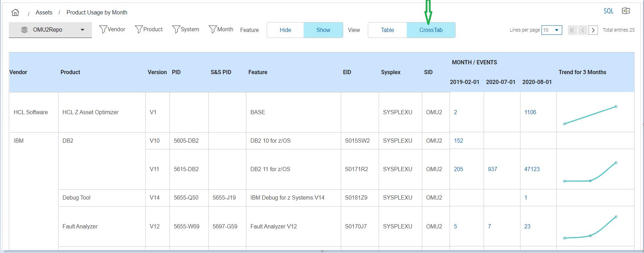Image resolution: width=644 pixels, height=253 pixels.
Task: Open the OMU2Repo repository dropdown
Action: click(50, 30)
